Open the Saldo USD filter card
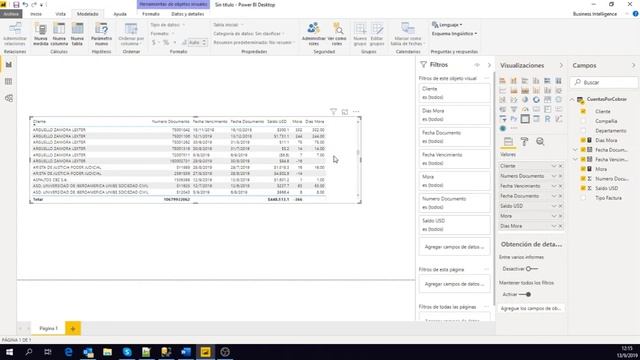640x360 pixels. tap(454, 225)
